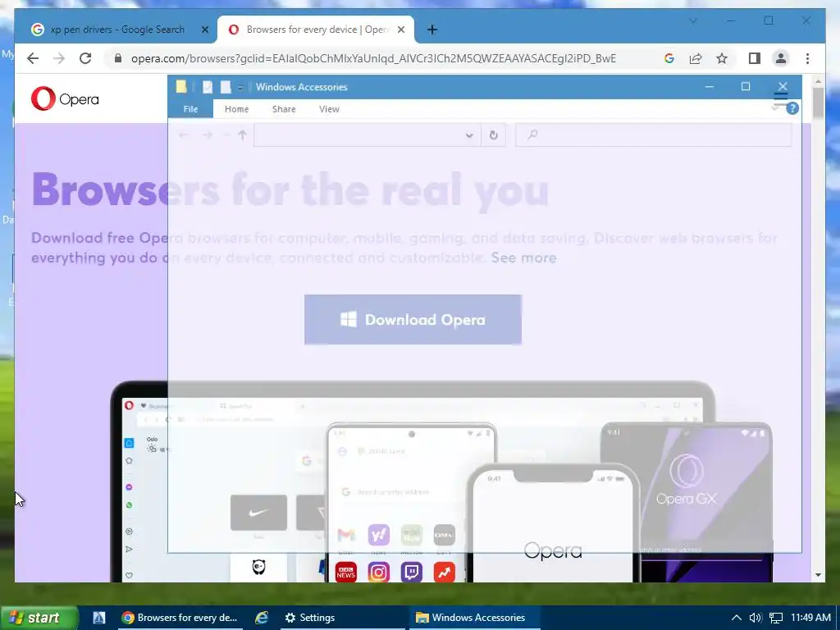Click the Explorer back arrow
Image resolution: width=840 pixels, height=630 pixels.
tap(183, 135)
